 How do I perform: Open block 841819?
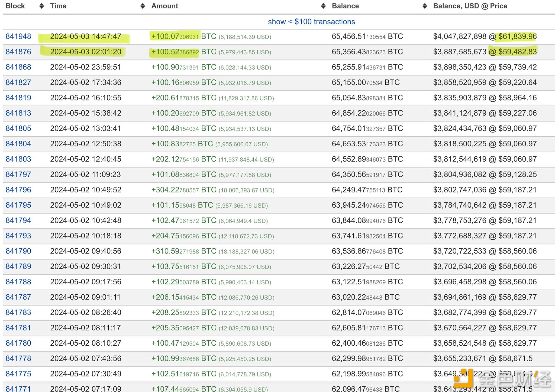pyautogui.click(x=18, y=98)
